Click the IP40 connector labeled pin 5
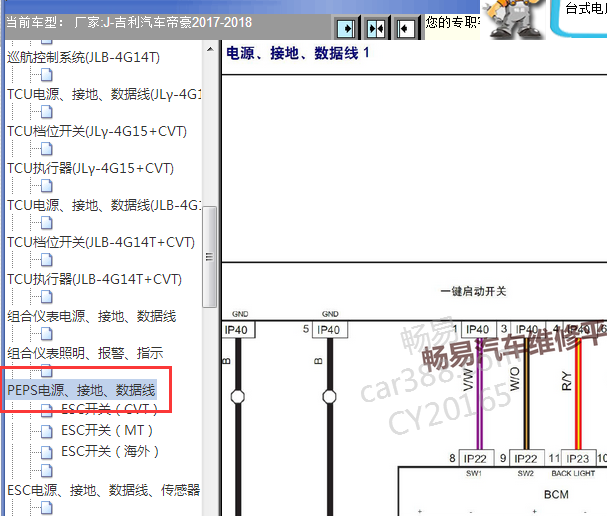The height and width of the screenshot is (516, 607). point(330,330)
